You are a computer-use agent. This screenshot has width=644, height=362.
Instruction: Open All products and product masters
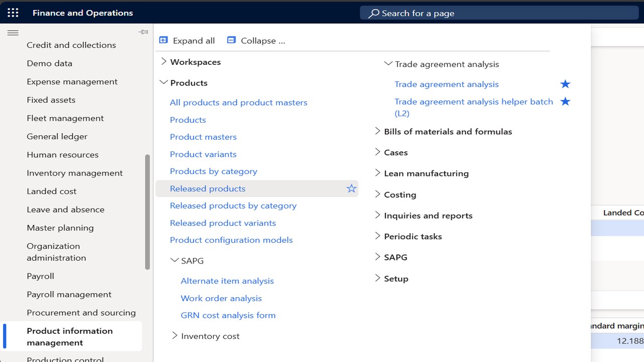coord(238,103)
